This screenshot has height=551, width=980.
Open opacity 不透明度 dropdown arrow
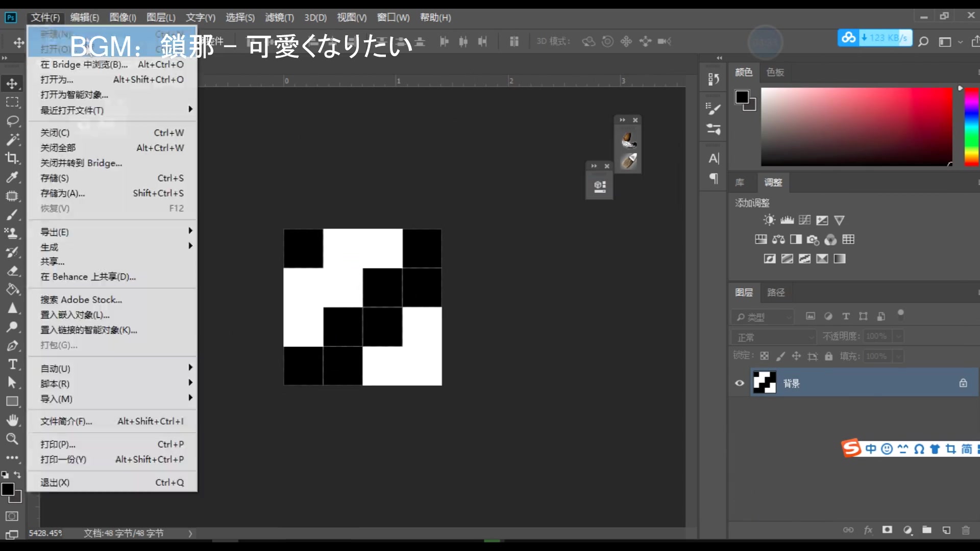point(898,336)
